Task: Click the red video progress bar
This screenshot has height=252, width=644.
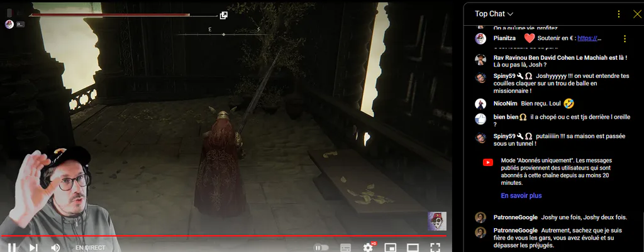Action: point(223,236)
